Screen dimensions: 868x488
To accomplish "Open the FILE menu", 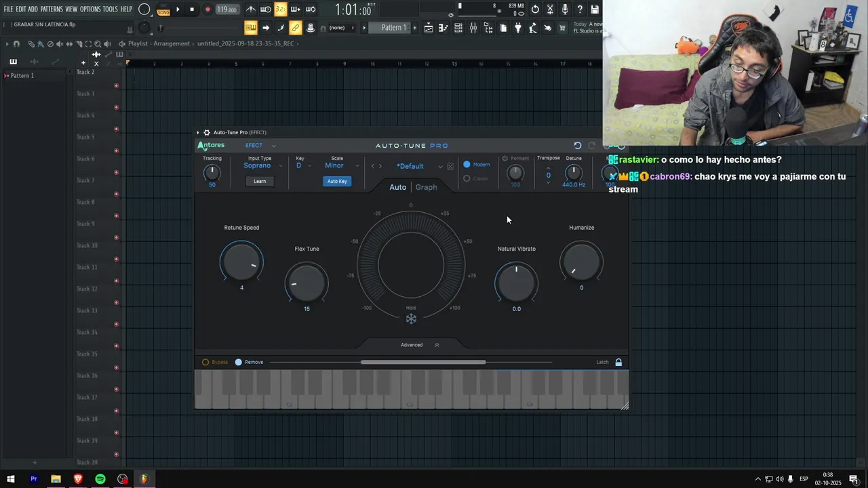I will click(8, 9).
